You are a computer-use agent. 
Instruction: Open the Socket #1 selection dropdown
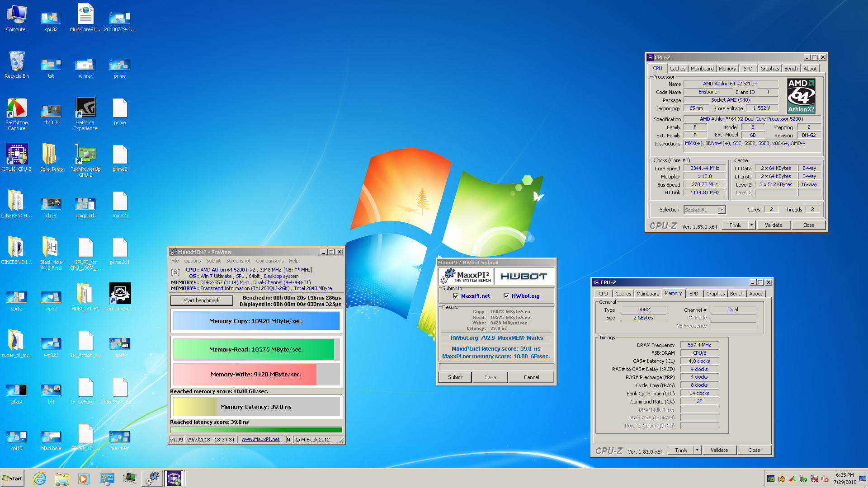tap(704, 210)
